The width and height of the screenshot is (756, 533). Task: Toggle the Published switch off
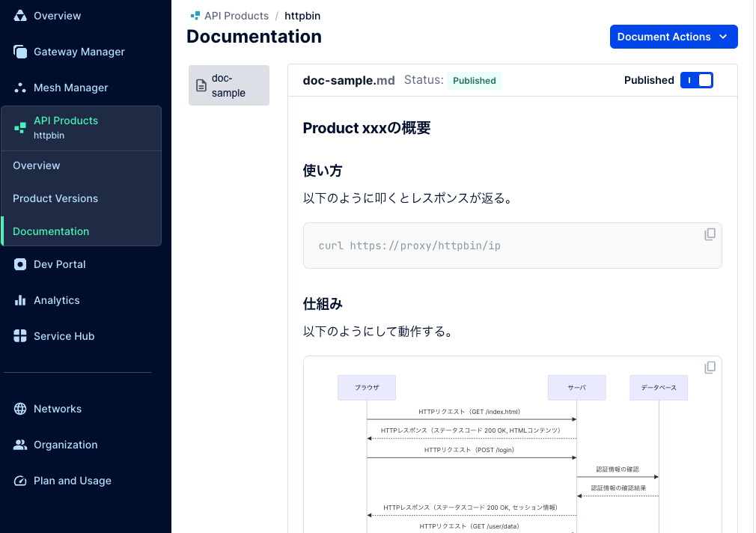[x=697, y=80]
